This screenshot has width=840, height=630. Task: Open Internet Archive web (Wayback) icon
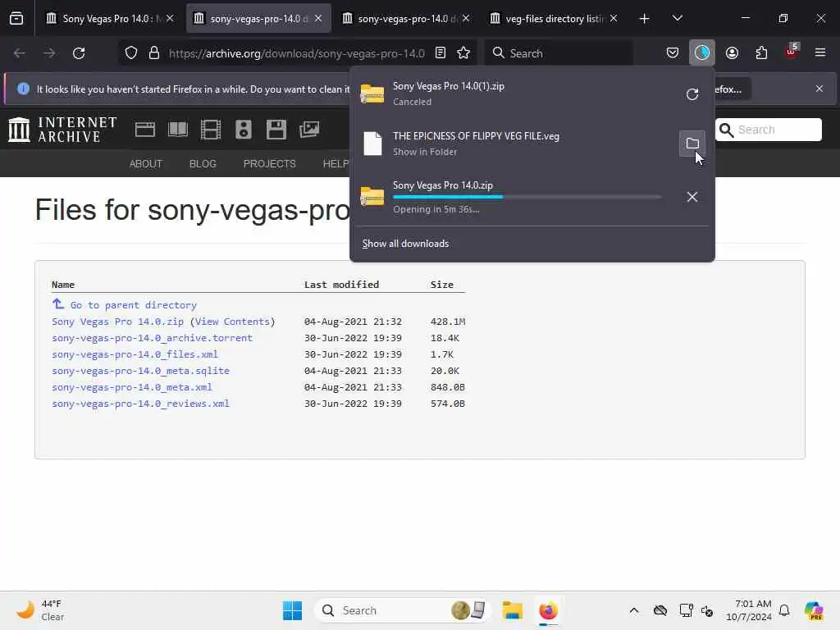pyautogui.click(x=144, y=130)
